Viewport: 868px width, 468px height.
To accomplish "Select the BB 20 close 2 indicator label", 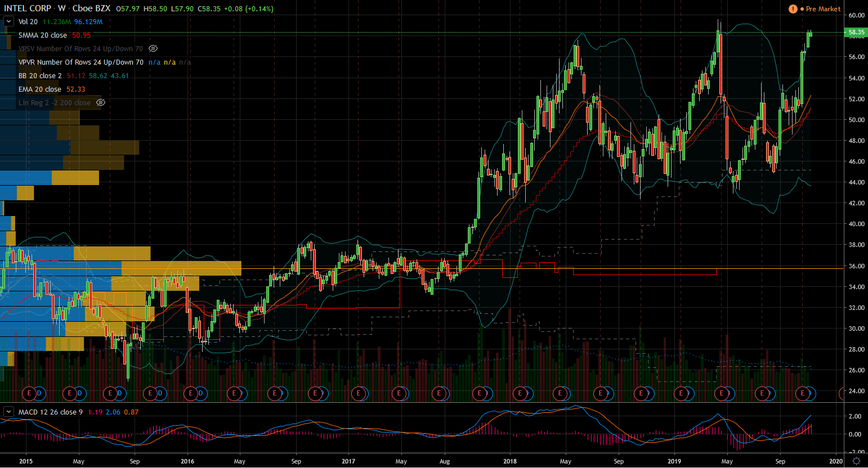I will 40,76.
